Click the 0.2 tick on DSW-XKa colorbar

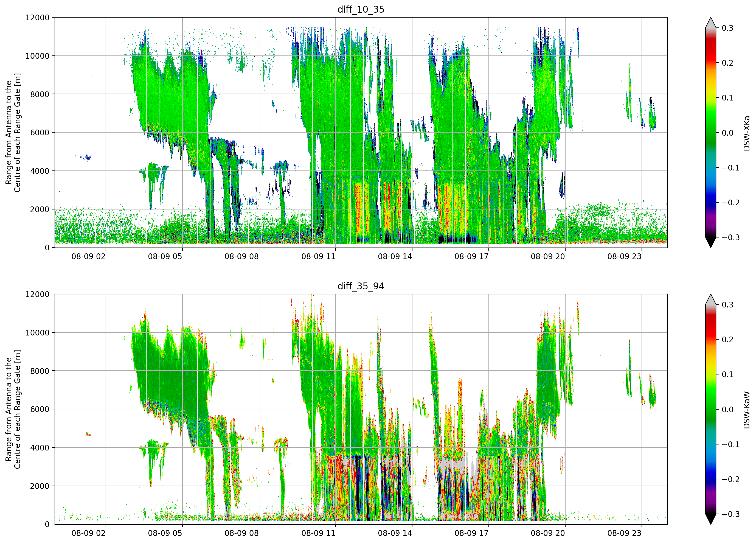click(728, 63)
